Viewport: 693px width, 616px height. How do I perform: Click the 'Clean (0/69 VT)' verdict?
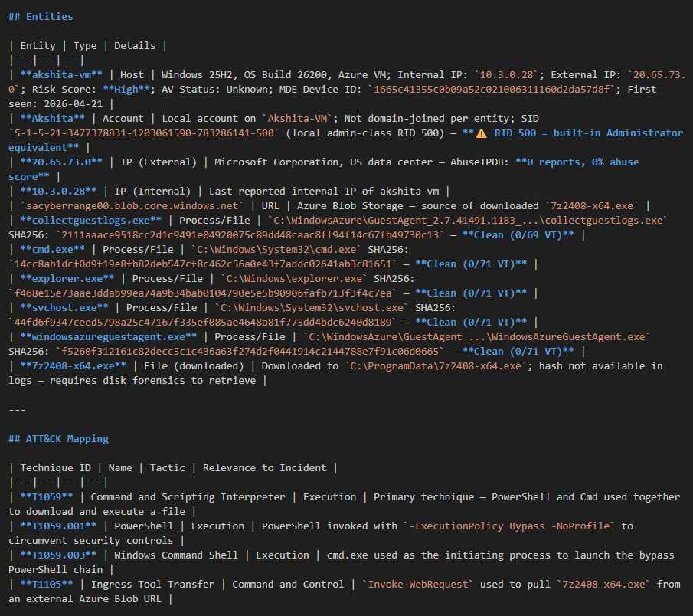pyautogui.click(x=518, y=236)
